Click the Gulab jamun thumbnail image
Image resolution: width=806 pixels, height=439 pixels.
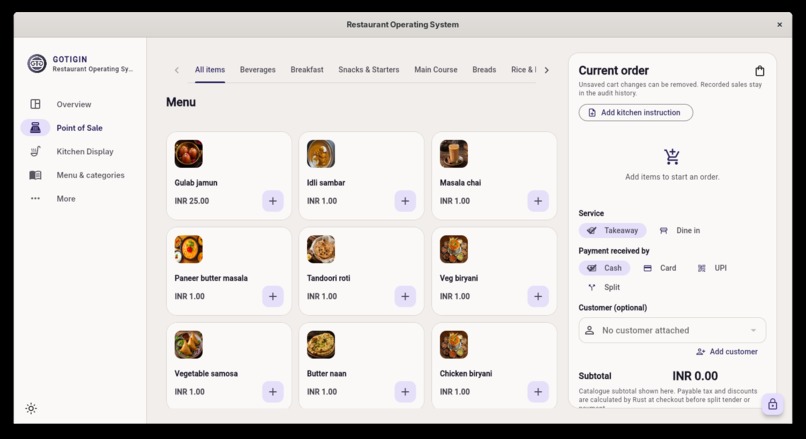(188, 154)
